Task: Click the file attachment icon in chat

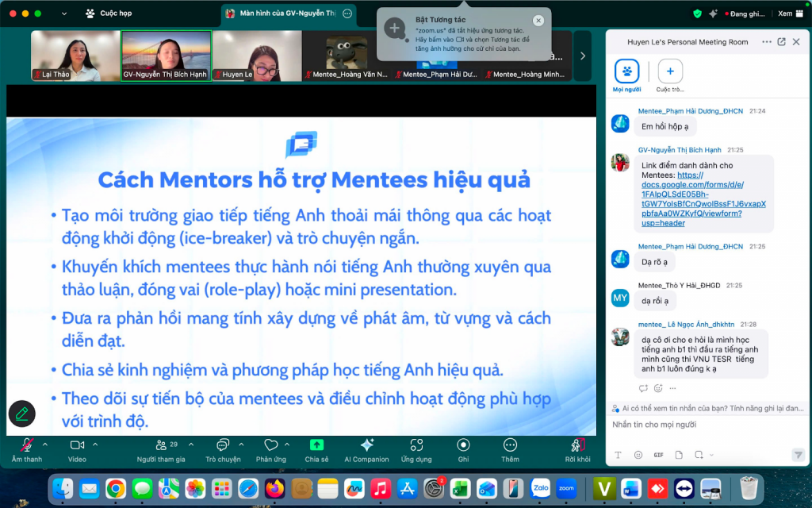Action: tap(678, 455)
